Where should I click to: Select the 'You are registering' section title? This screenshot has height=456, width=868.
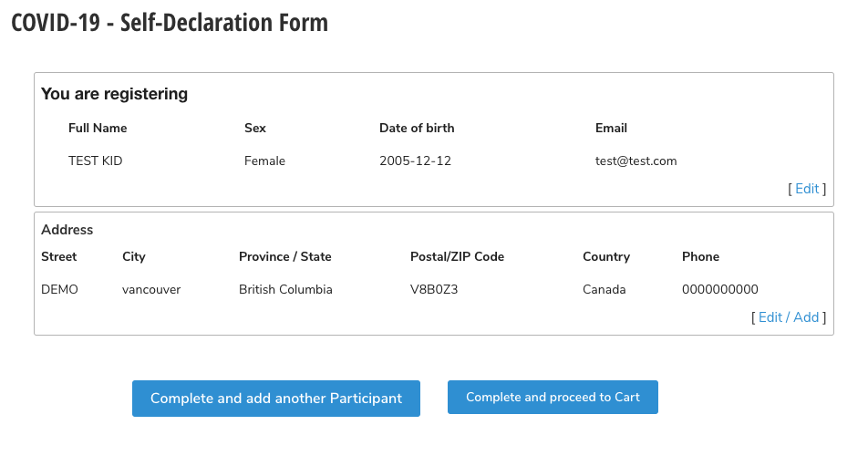[x=114, y=94]
